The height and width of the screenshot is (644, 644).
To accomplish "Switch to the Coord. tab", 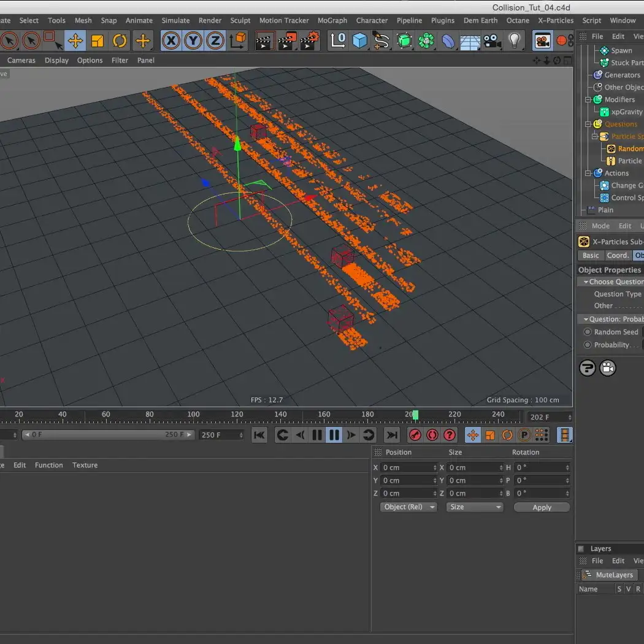I will [618, 256].
